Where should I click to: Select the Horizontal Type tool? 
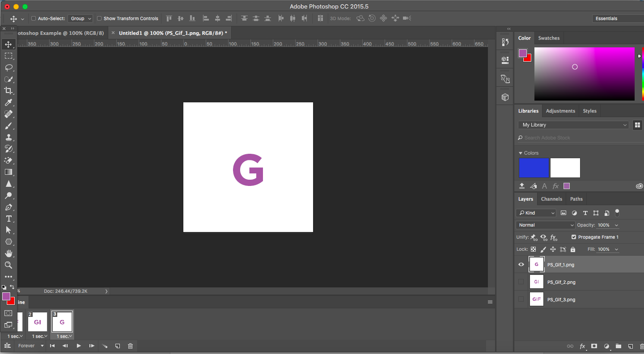click(x=8, y=219)
